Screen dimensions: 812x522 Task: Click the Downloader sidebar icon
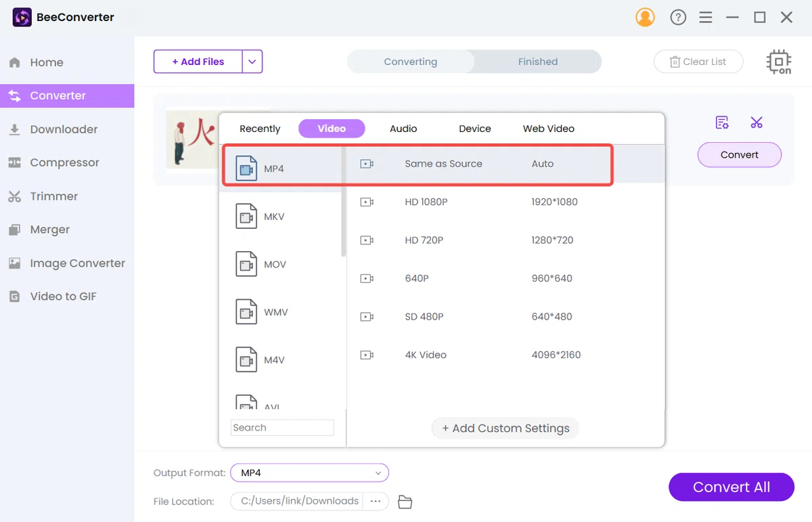pos(14,129)
